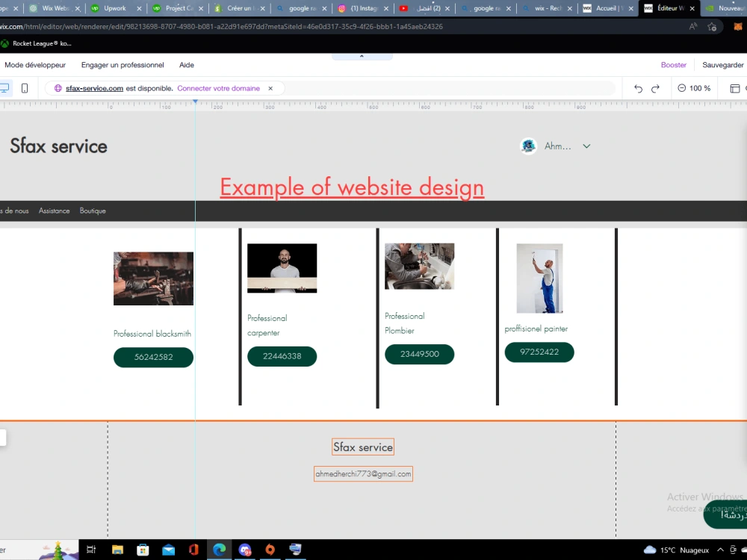
Task: Select the ahmedherchi773@gmail.com footer text
Action: point(363,474)
